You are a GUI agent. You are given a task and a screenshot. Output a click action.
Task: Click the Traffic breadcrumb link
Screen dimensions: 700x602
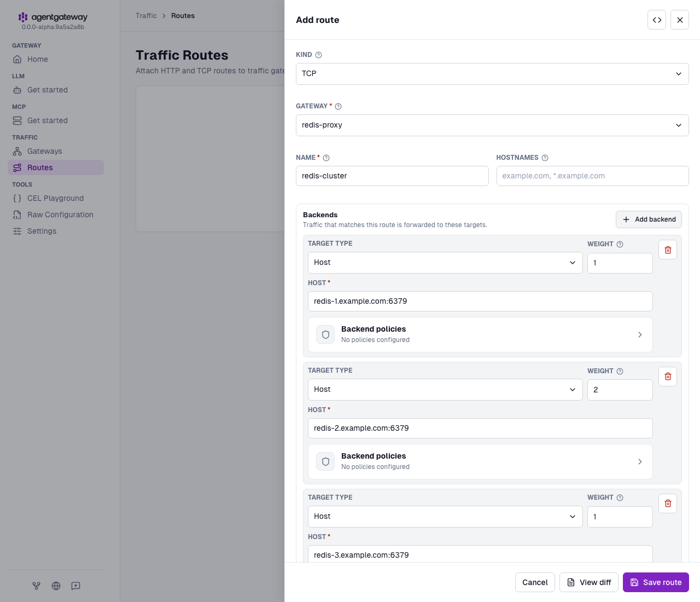146,16
